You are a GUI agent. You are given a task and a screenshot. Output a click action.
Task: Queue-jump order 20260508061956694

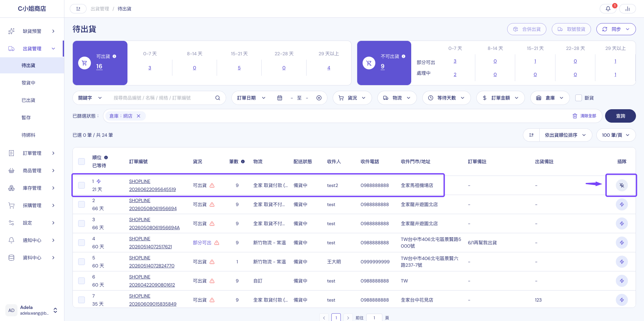622,204
